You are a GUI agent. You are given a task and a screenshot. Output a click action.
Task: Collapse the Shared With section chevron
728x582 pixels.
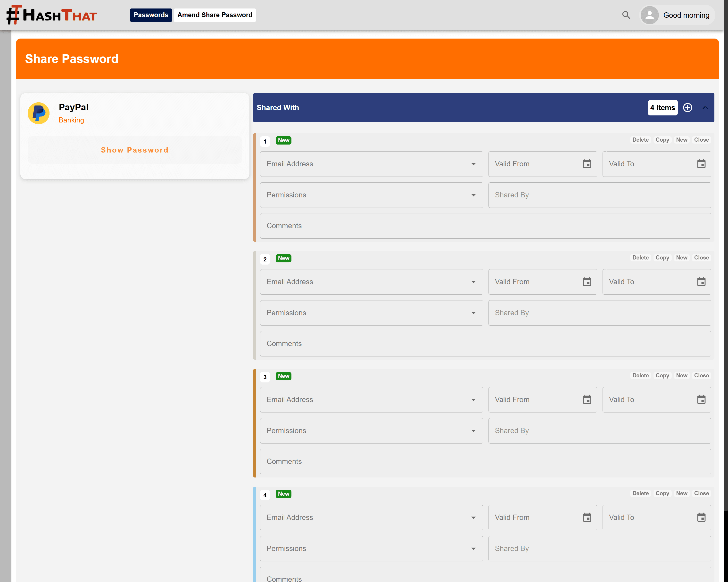coord(705,108)
